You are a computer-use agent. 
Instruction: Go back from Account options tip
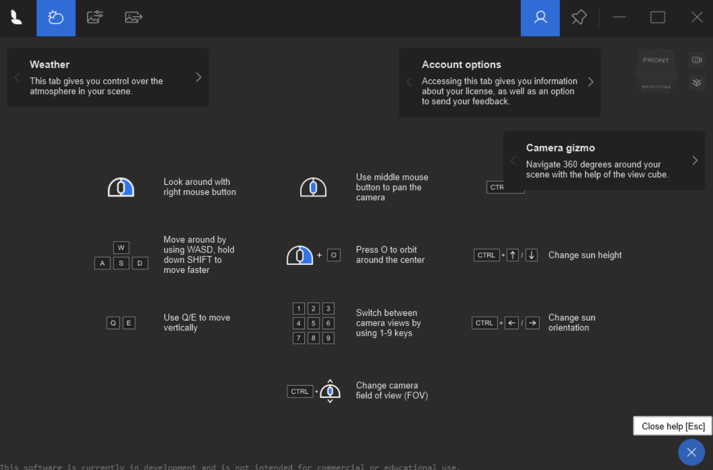409,82
